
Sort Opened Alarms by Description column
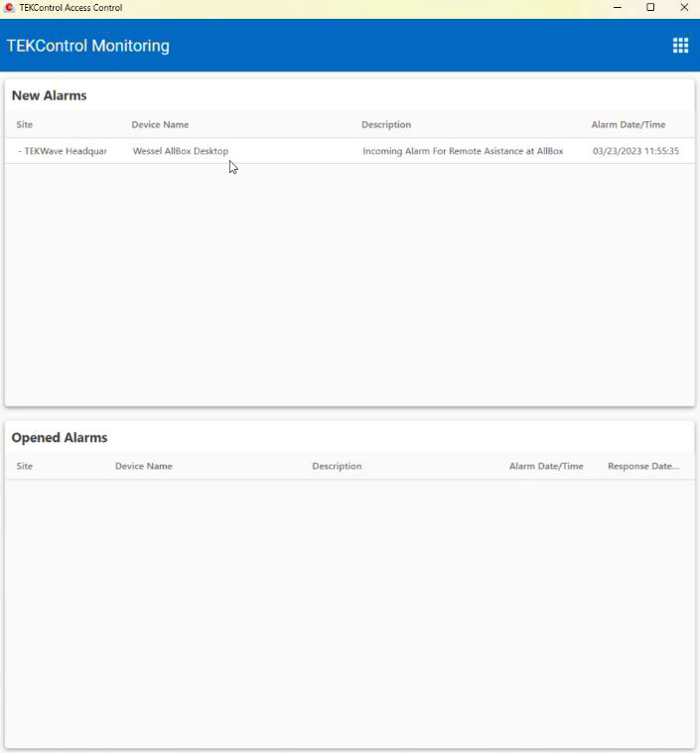[x=337, y=466]
